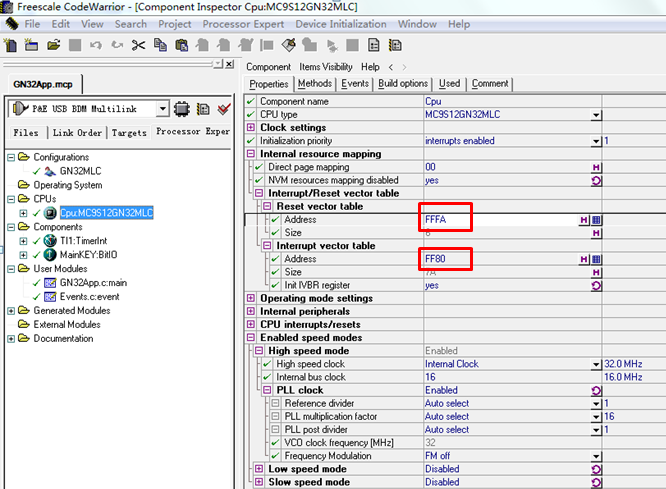Expand Operating mode settings group
The height and width of the screenshot is (489, 666).
[251, 298]
